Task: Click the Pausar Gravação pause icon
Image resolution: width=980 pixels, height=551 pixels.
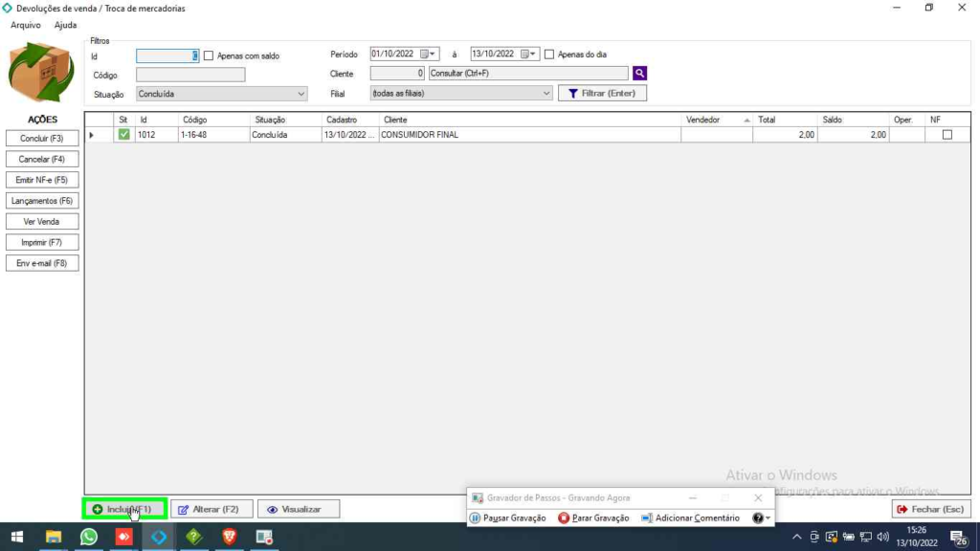Action: [476, 518]
